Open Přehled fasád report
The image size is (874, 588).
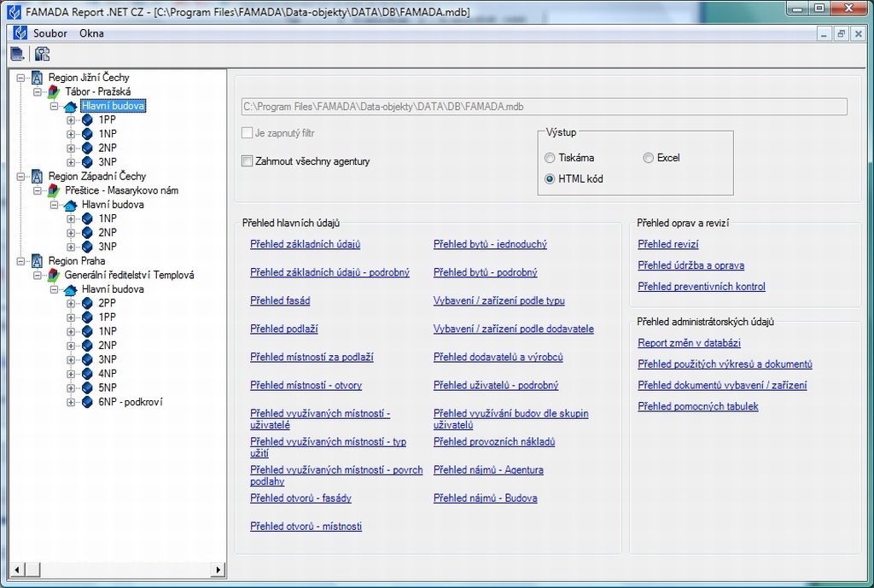coord(280,300)
